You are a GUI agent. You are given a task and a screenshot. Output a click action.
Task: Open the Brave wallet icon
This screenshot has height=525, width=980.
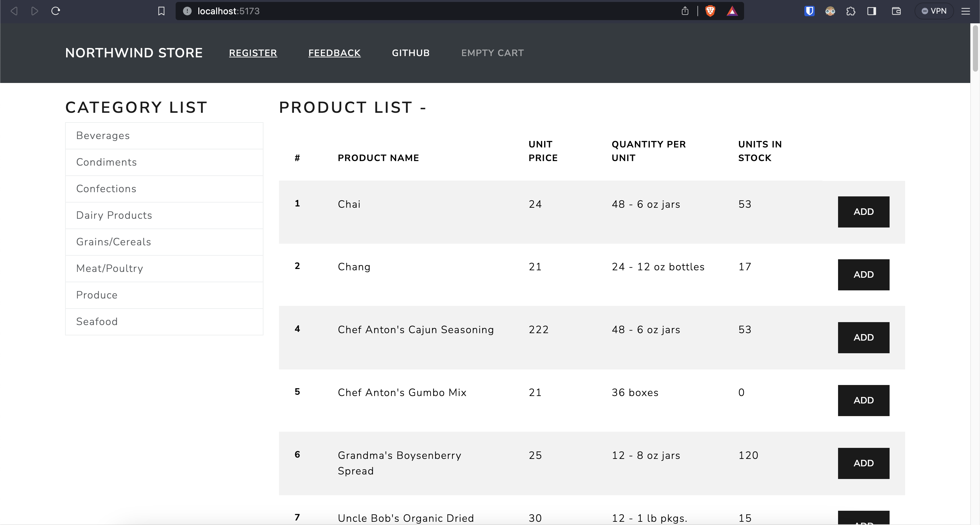[896, 11]
